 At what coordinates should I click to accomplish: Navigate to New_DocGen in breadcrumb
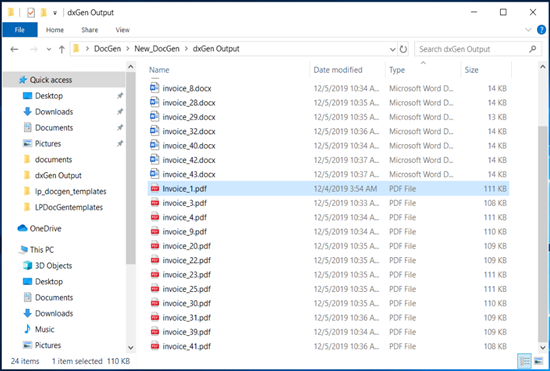[157, 49]
